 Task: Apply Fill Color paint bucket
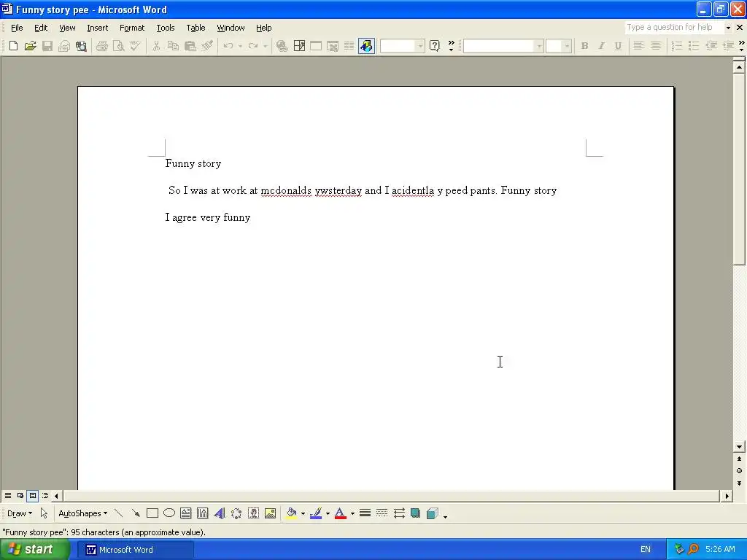click(292, 513)
